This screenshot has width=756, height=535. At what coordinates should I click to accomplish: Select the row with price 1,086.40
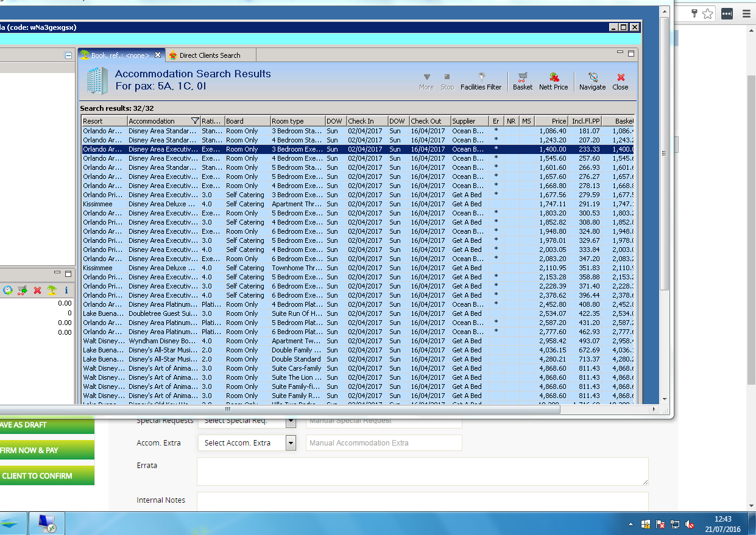click(358, 131)
